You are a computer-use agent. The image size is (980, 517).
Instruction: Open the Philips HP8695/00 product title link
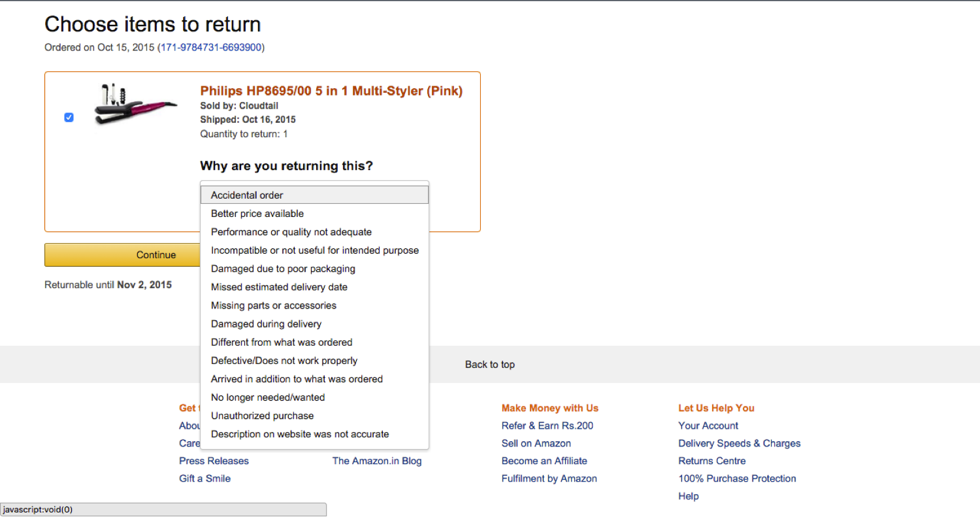tap(331, 91)
